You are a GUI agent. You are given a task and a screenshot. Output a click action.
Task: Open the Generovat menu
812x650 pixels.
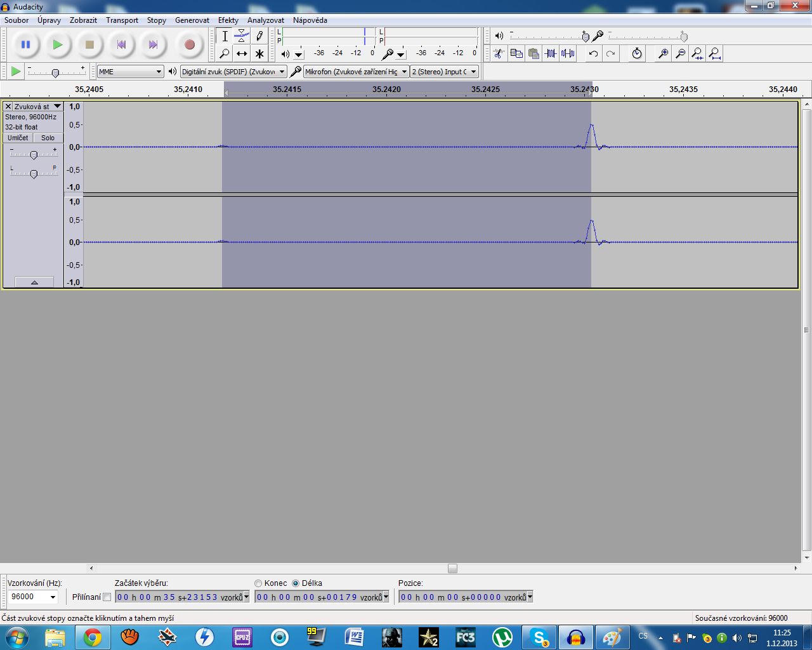tap(192, 20)
